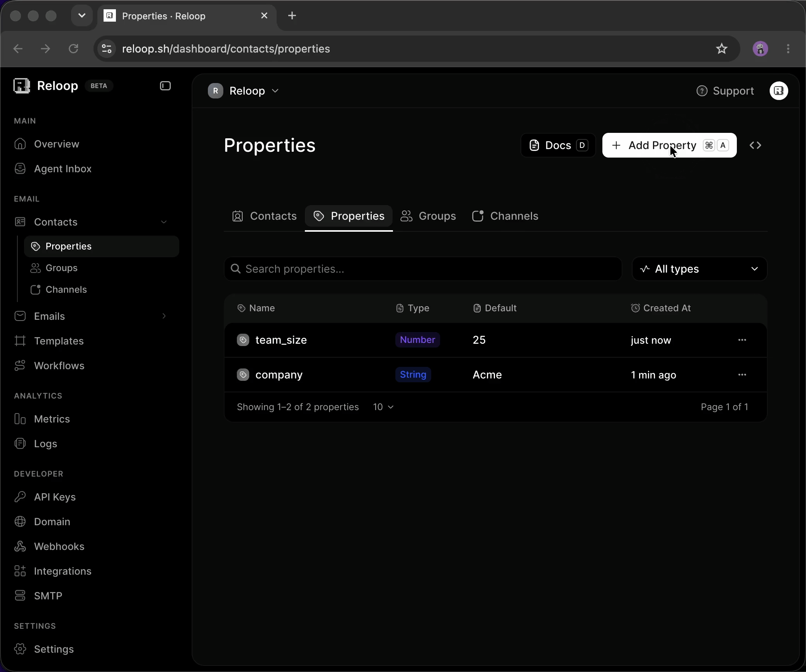Sort by the Name column header
This screenshot has width=806, height=672.
(256, 308)
